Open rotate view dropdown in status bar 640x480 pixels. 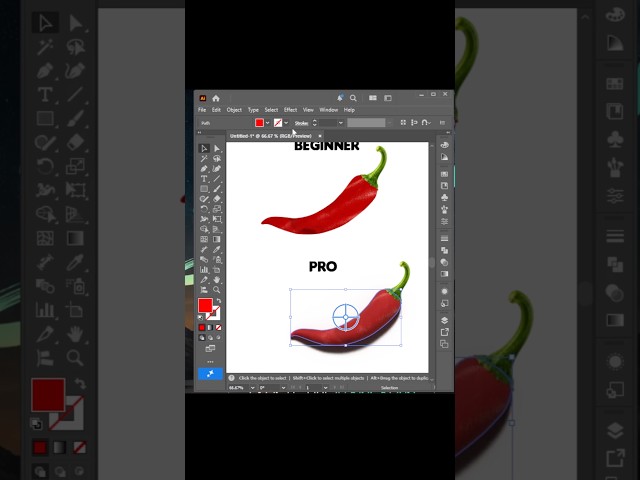click(x=284, y=388)
